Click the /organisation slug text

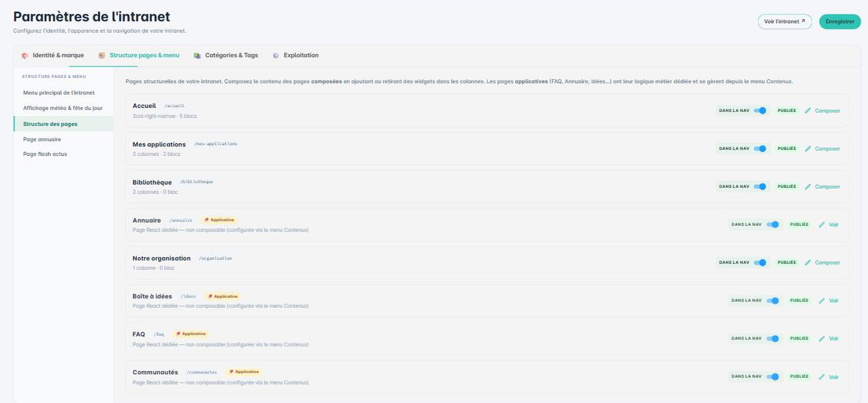(216, 258)
